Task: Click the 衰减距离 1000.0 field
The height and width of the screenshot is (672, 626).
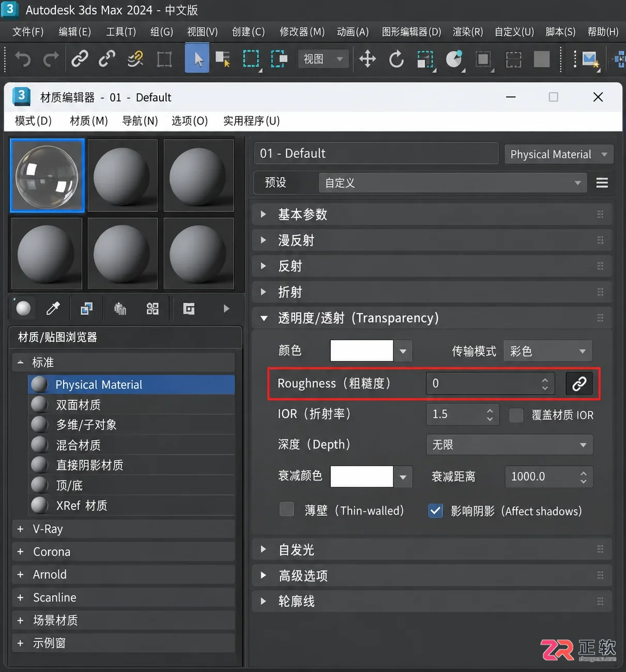Action: coord(549,476)
